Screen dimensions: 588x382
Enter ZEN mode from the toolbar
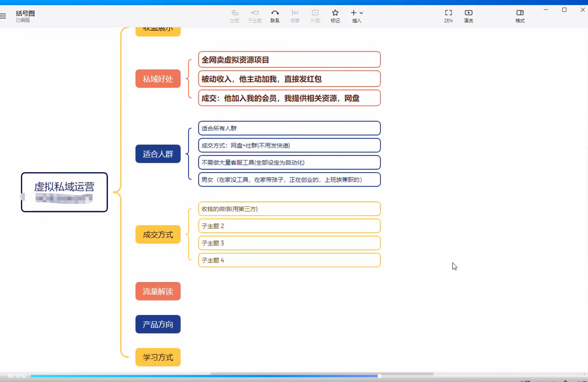448,16
